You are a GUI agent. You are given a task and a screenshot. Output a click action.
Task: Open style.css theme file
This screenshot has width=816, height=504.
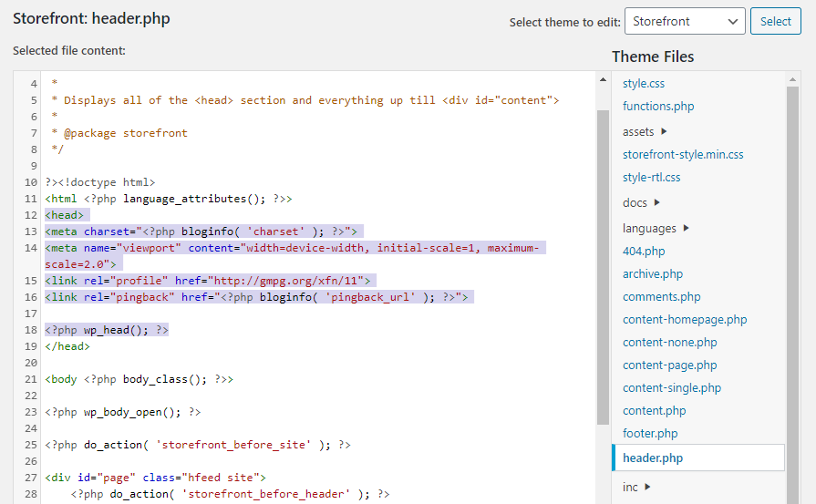[x=643, y=83]
